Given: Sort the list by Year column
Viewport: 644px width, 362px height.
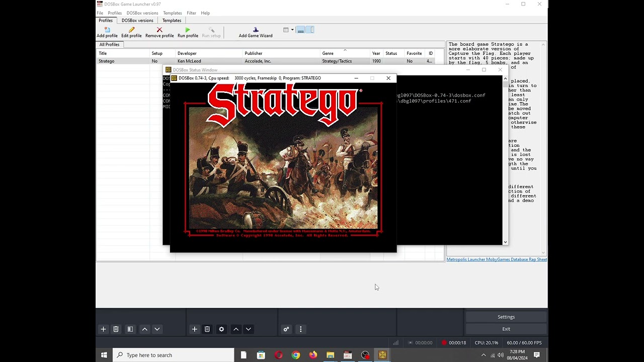Looking at the screenshot, I should (x=377, y=53).
